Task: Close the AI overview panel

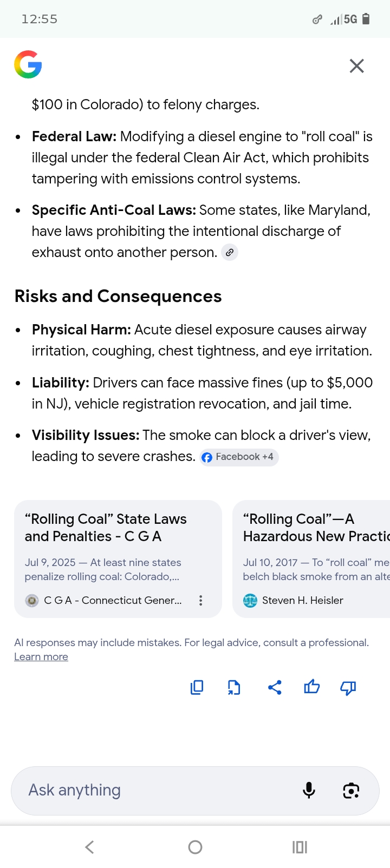Action: tap(356, 66)
